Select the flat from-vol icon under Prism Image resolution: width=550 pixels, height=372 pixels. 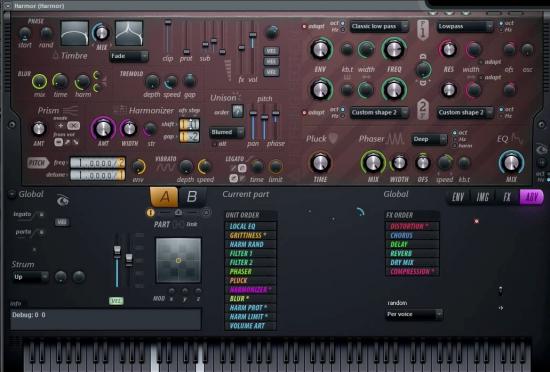pyautogui.click(x=58, y=142)
